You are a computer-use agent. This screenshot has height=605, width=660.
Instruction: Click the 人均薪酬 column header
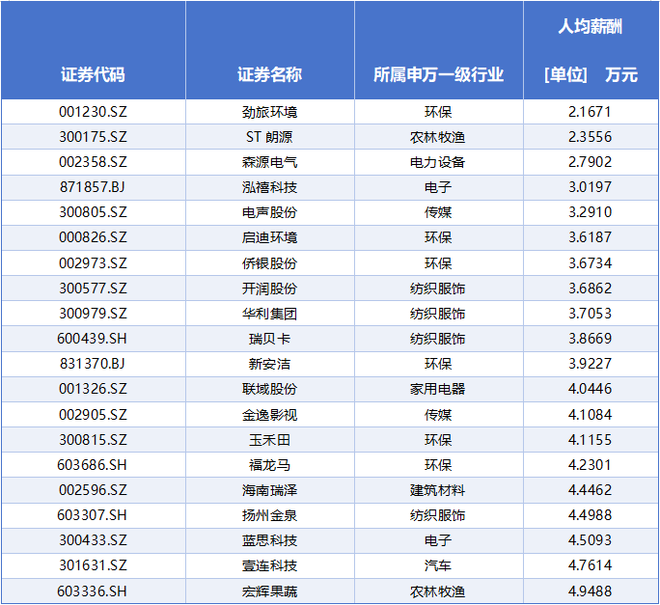click(x=590, y=28)
